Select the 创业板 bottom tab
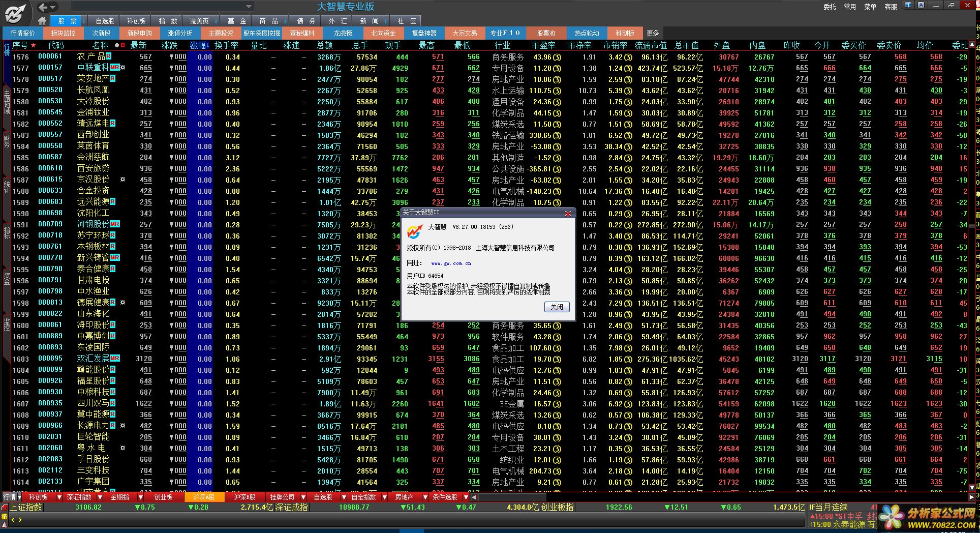The height and width of the screenshot is (533, 980). [x=164, y=497]
